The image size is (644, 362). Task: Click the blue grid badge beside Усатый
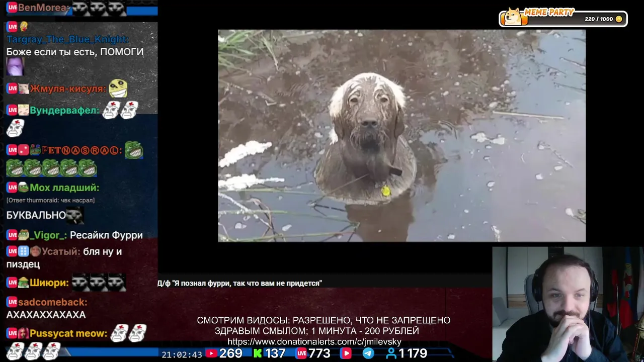coord(24,251)
